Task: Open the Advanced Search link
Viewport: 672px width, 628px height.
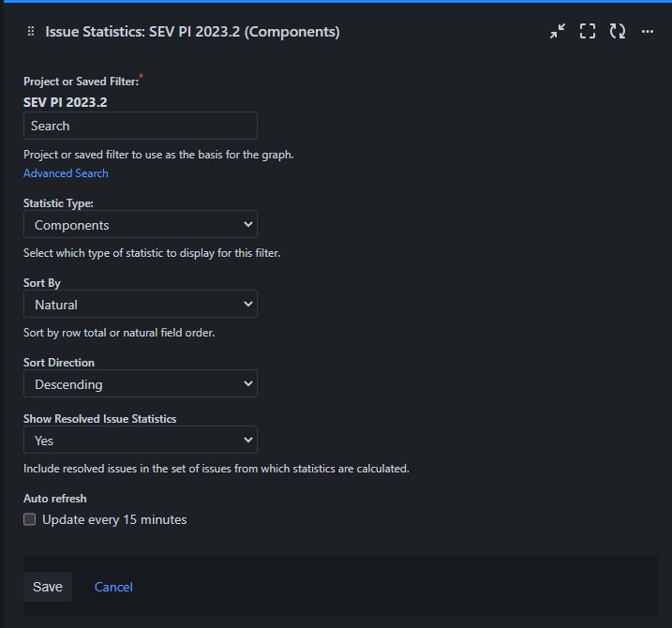Action: 66,173
